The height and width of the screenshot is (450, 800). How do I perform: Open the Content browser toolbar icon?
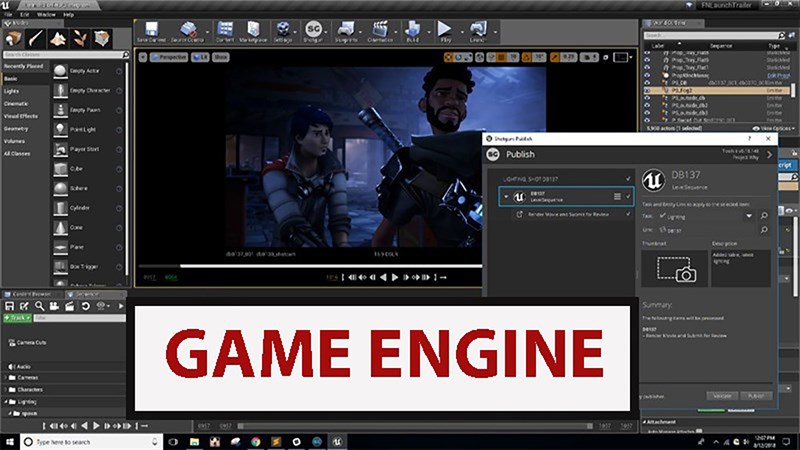click(x=224, y=29)
